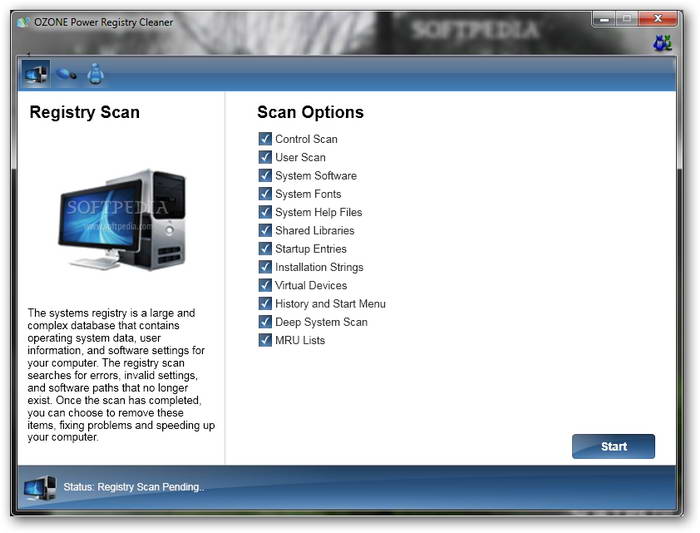Toggle the MRU Lists checkbox
The width and height of the screenshot is (700, 533).
point(265,340)
